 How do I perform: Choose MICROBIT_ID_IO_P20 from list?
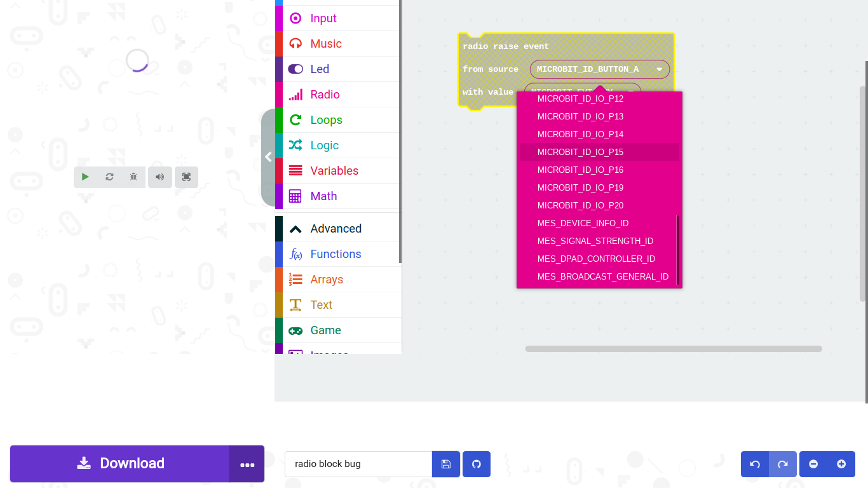tap(599, 205)
